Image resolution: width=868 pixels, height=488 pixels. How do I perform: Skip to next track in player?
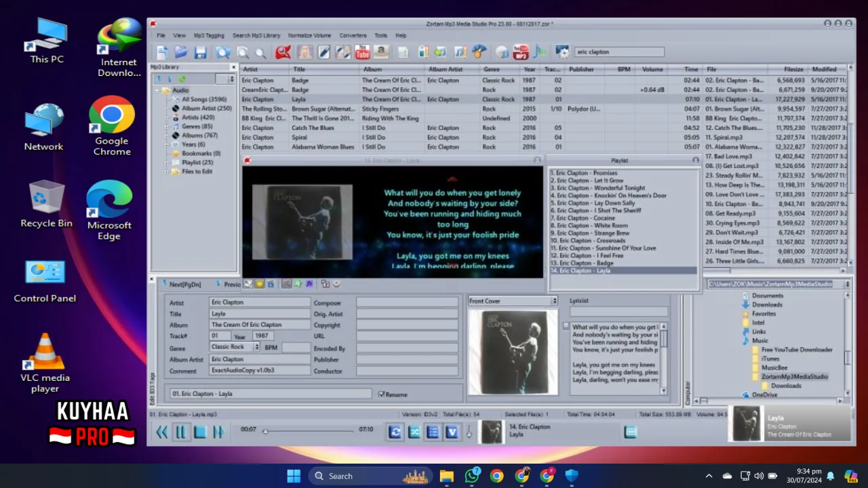pos(219,432)
